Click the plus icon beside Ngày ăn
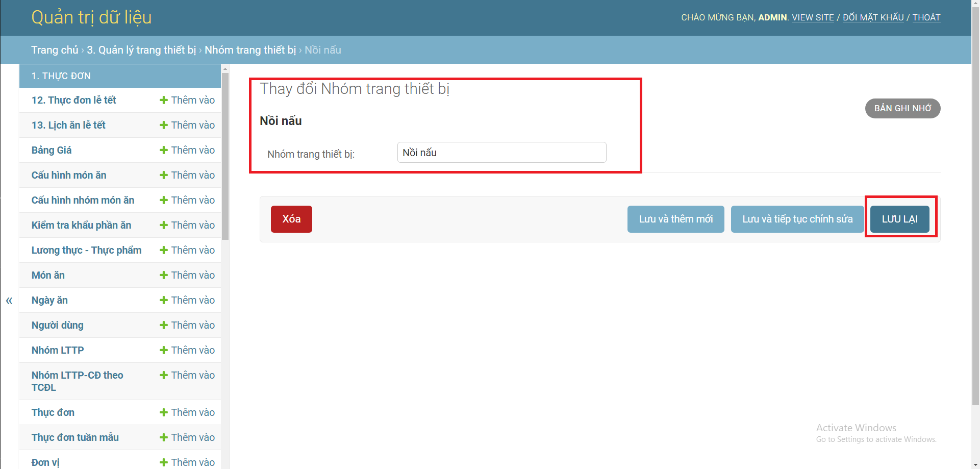 [x=163, y=300]
